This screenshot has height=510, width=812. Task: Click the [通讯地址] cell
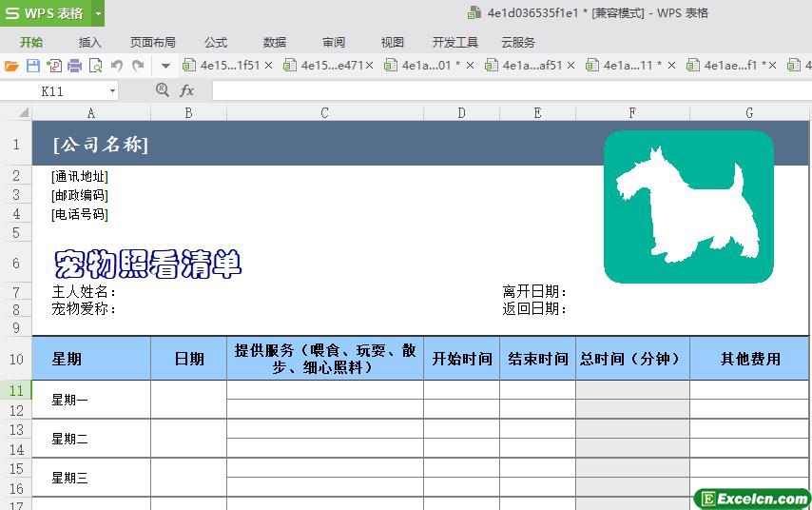80,176
